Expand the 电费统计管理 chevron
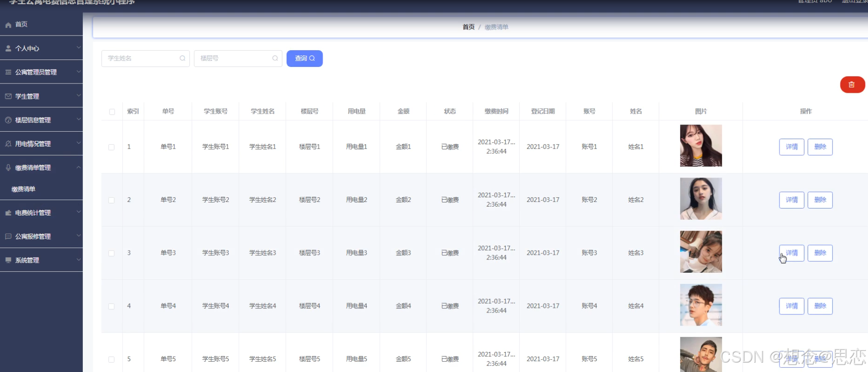 tap(79, 212)
